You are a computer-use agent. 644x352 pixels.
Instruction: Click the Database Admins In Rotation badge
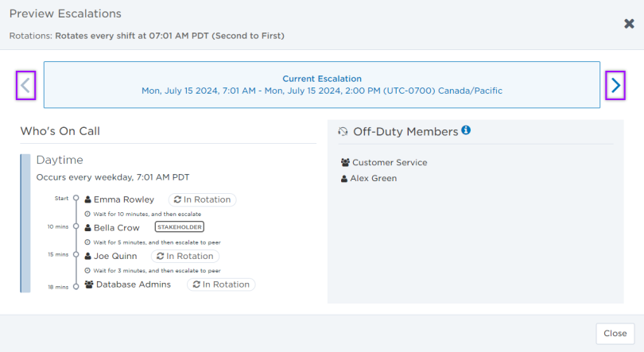click(x=221, y=284)
